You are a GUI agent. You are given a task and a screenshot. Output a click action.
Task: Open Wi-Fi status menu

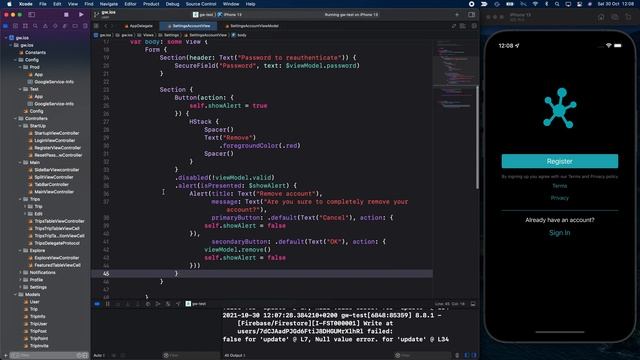click(535, 4)
